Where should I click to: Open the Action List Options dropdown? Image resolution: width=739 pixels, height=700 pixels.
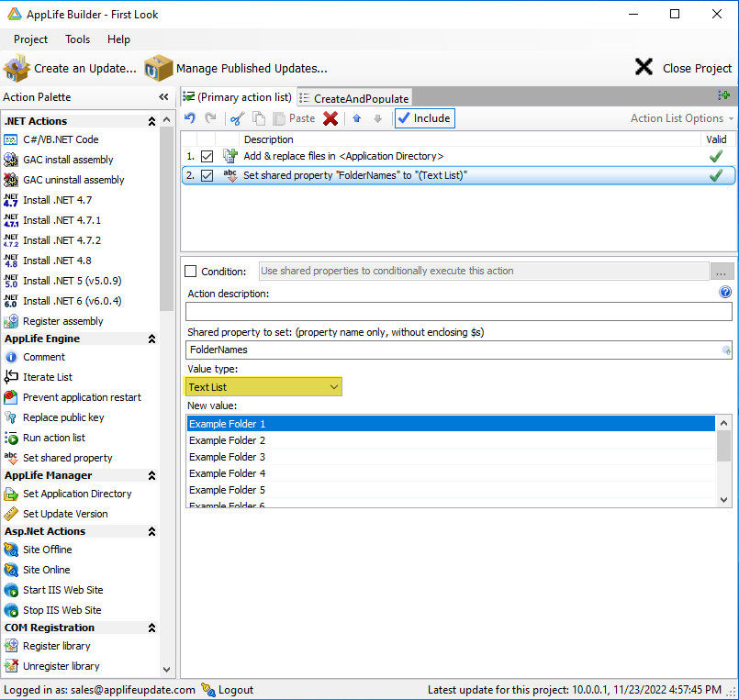pyautogui.click(x=681, y=118)
